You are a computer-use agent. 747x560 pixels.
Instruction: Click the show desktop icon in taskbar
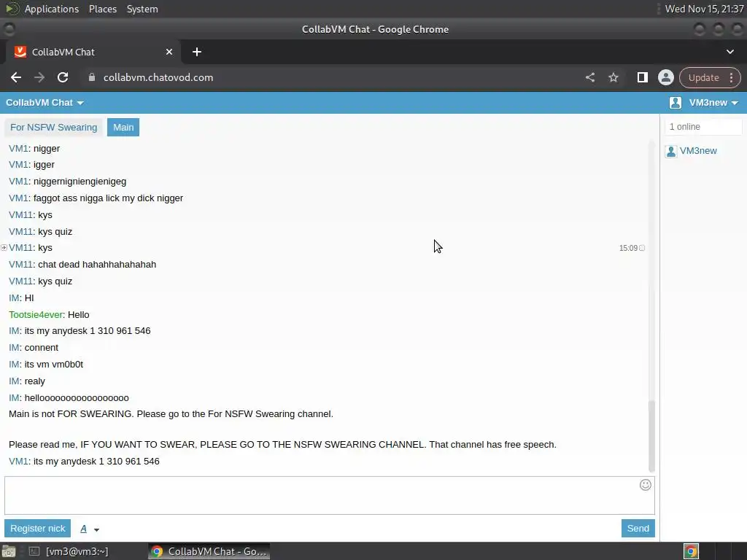click(9, 551)
